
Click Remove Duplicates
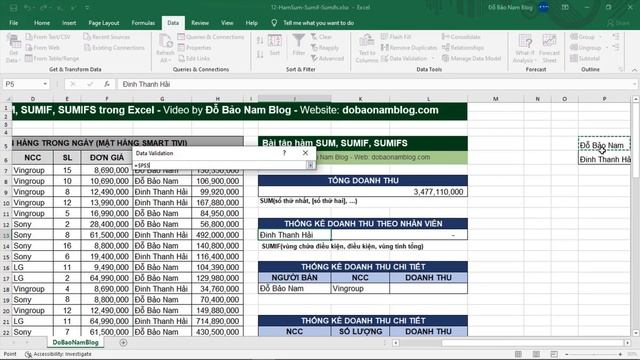coord(409,48)
